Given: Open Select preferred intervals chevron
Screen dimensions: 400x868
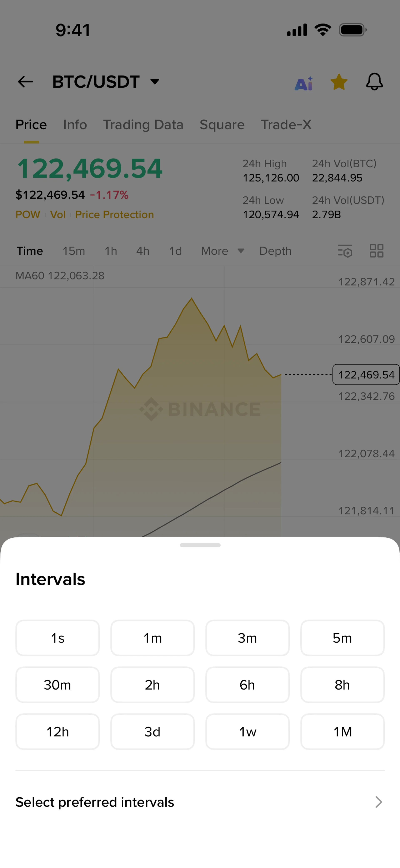Looking at the screenshot, I should [x=379, y=802].
